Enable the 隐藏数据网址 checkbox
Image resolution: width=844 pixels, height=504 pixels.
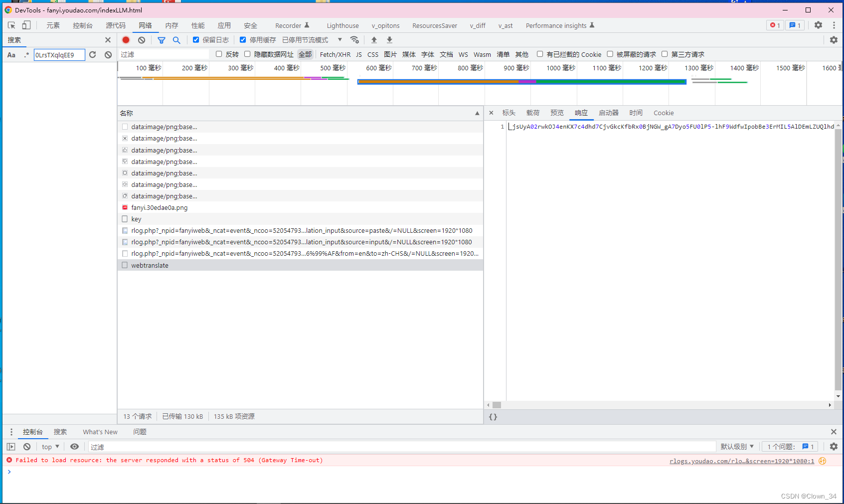click(247, 54)
